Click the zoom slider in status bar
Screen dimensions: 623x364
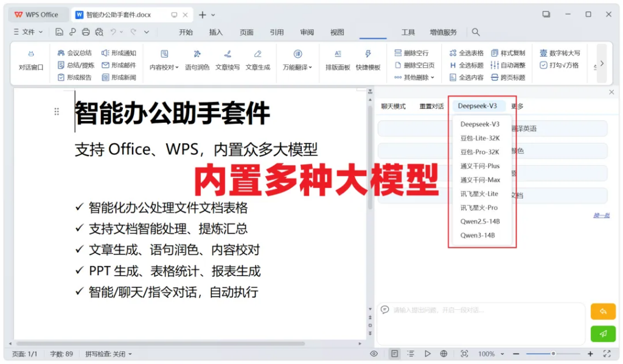click(553, 354)
